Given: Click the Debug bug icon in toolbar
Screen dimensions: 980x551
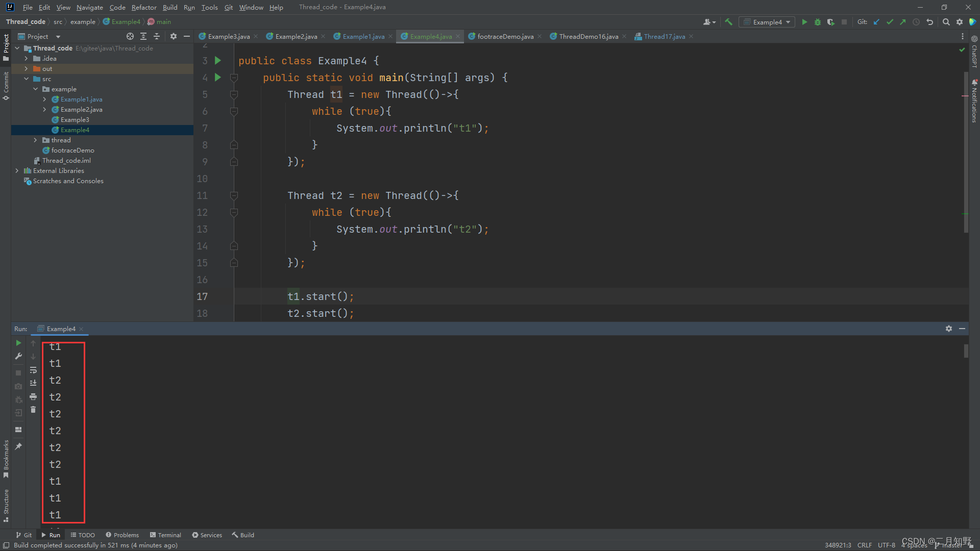Looking at the screenshot, I should (817, 22).
